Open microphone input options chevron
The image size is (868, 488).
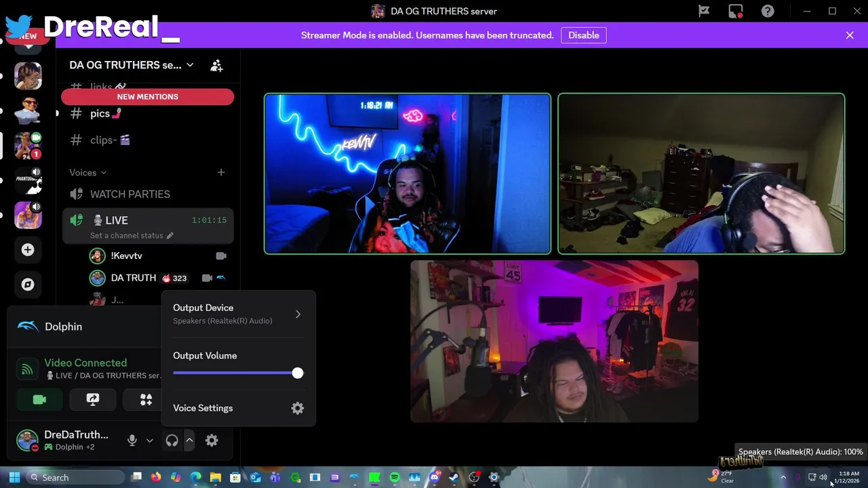tap(150, 441)
